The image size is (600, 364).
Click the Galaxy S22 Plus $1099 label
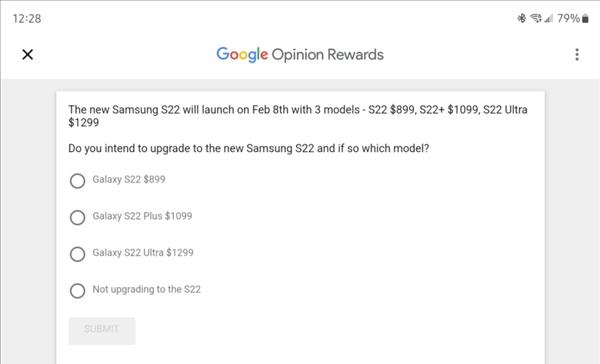point(142,216)
